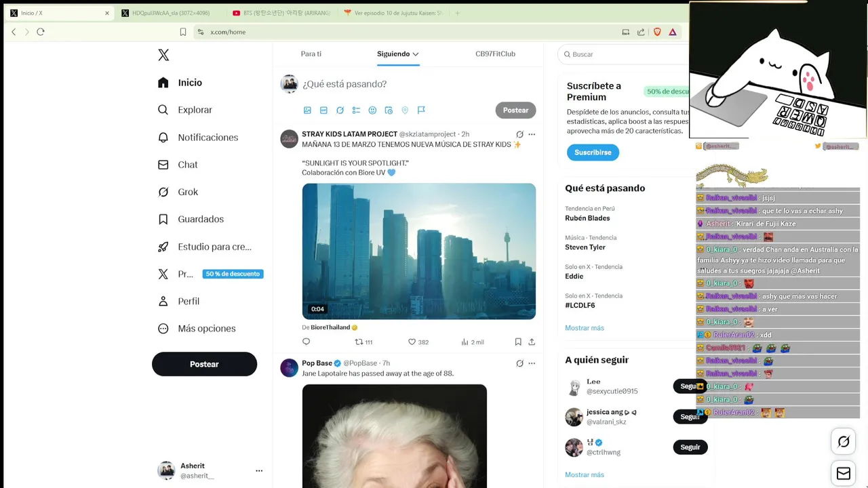Open the Rubén Blades trend

click(x=587, y=218)
